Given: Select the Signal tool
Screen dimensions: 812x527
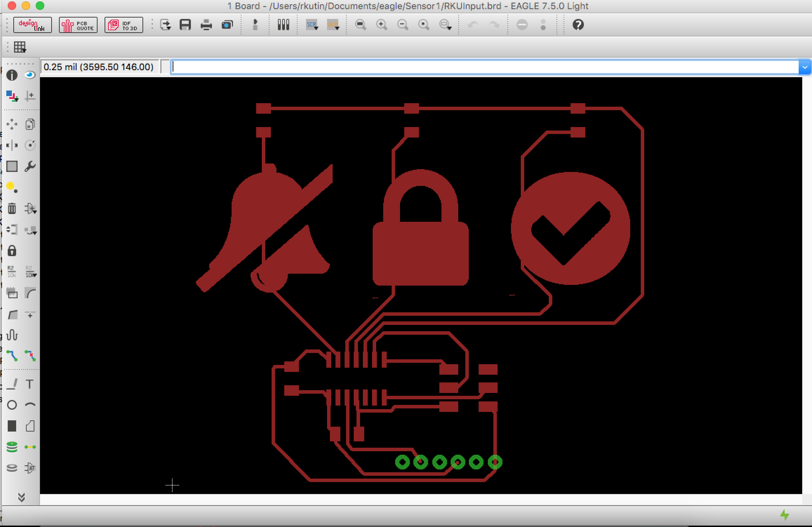Looking at the screenshot, I should pos(30,447).
